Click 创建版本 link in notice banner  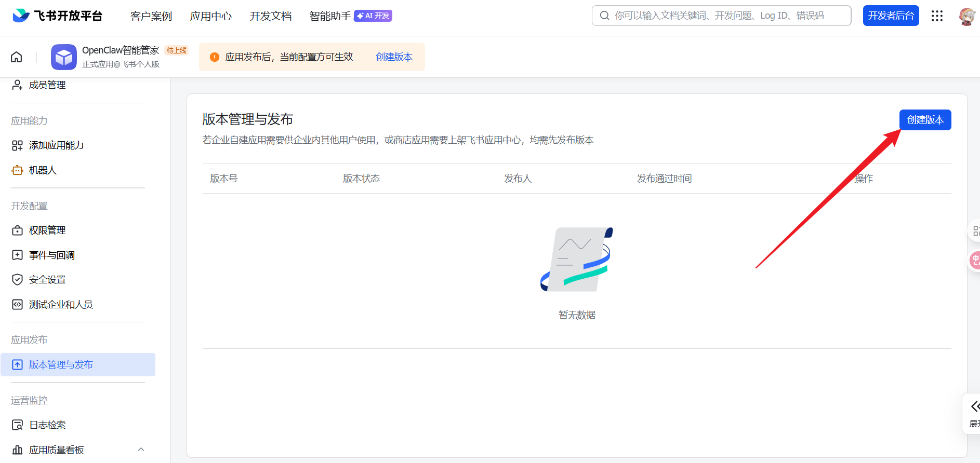[x=394, y=57]
